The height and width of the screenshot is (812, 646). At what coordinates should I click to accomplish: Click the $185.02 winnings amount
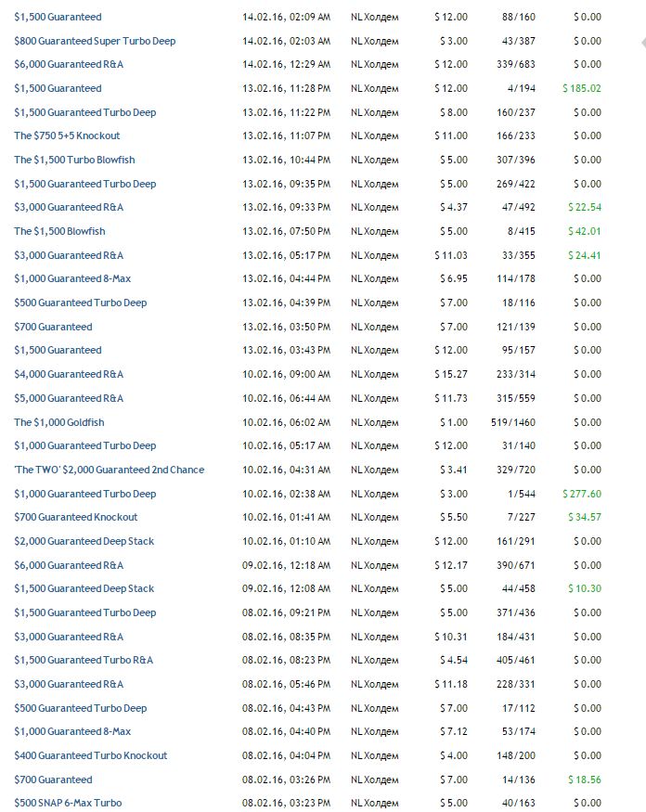(582, 88)
